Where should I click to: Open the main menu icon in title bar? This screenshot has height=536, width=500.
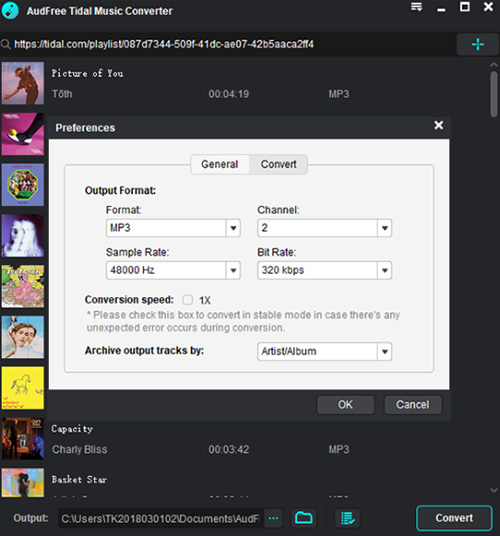pyautogui.click(x=416, y=7)
